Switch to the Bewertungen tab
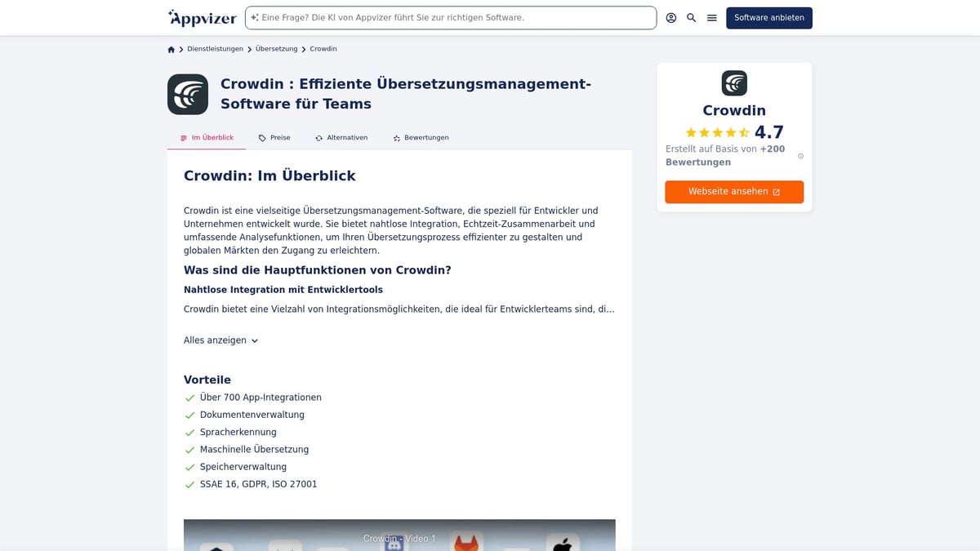Image resolution: width=980 pixels, height=551 pixels. pos(421,138)
